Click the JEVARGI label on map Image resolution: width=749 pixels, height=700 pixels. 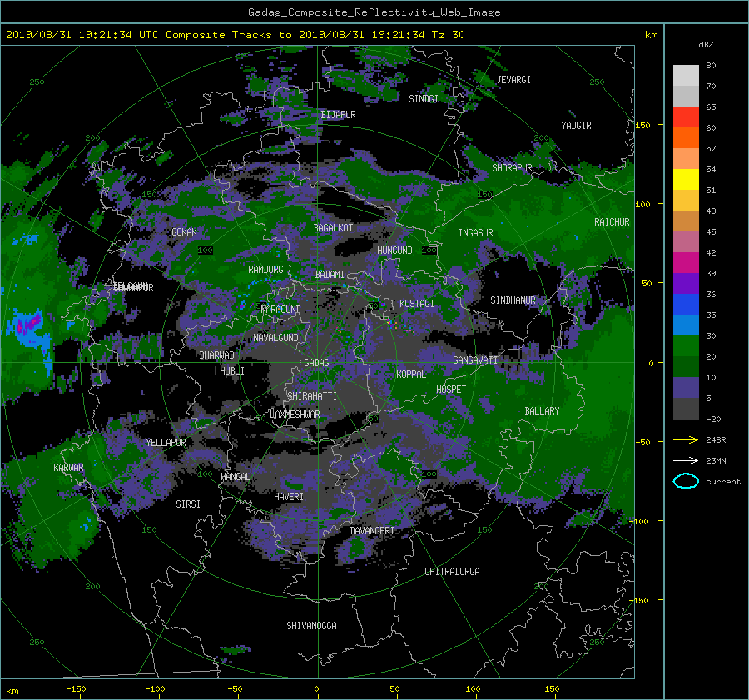click(513, 80)
